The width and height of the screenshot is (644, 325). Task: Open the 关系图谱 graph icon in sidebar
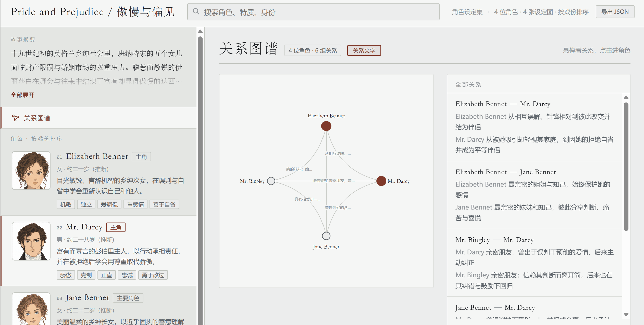pyautogui.click(x=15, y=118)
